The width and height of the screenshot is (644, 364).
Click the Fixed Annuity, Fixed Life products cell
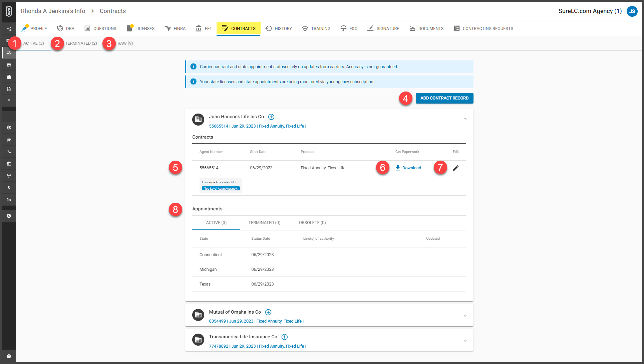point(323,168)
